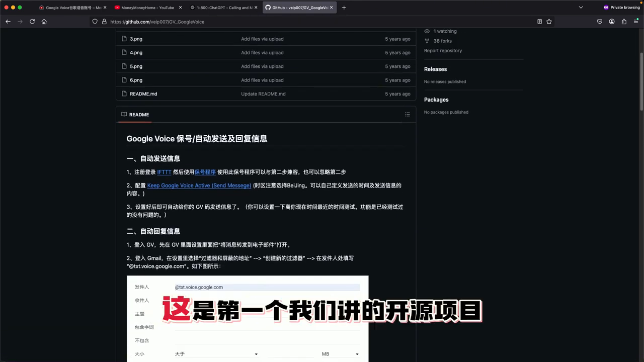Click the heading '二、自动回复信息'
The height and width of the screenshot is (362, 644).
coord(153,231)
